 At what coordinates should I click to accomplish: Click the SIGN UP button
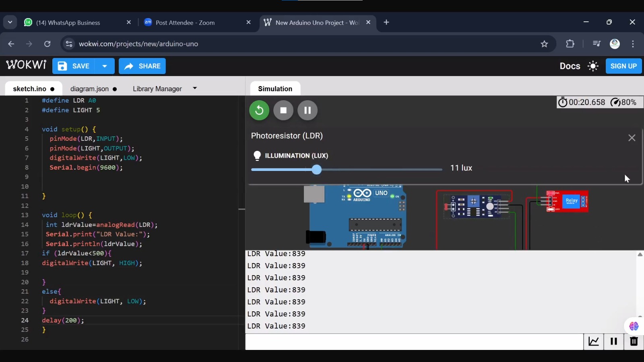click(x=623, y=66)
